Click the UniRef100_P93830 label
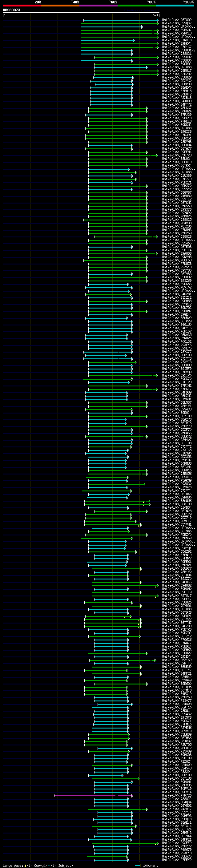Image resolution: width=197 pixels, height=868 pixels. 177,484
